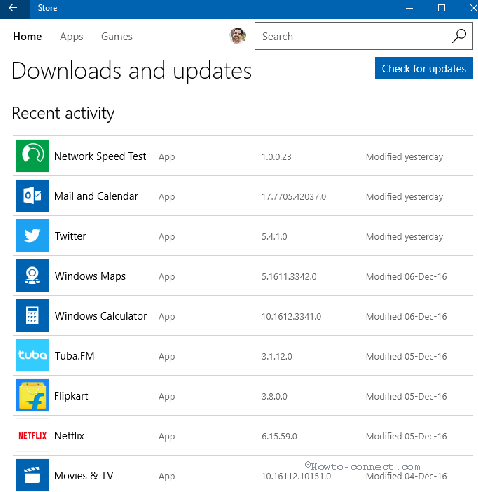Switch to the Games tab
Viewport: 478px width, 492px height.
[x=117, y=36]
